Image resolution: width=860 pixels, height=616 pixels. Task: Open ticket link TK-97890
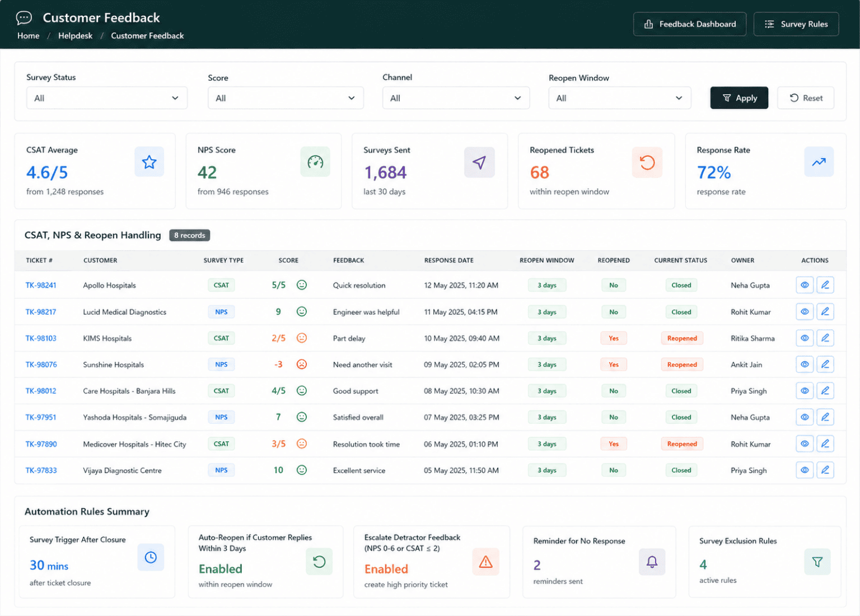point(41,444)
